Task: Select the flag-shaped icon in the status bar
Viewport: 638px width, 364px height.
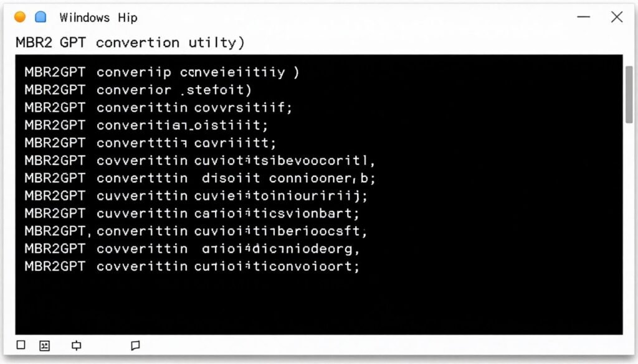Action: [x=76, y=345]
